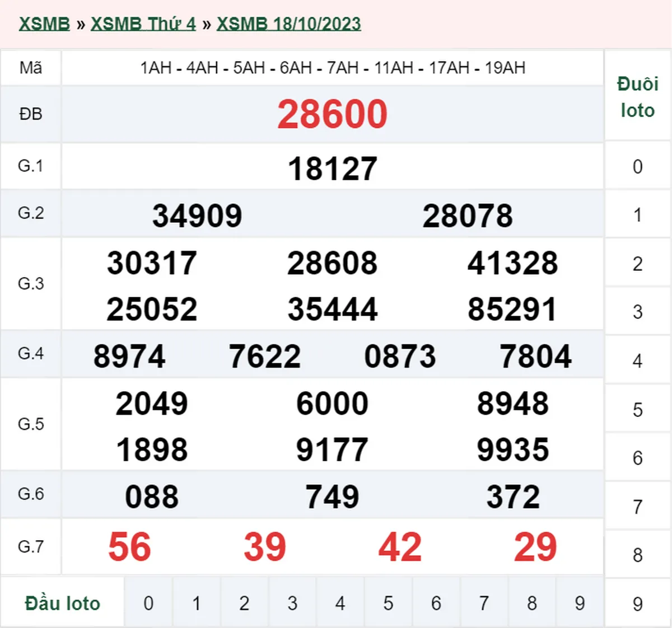Viewport: 672px width, 628px height.
Task: Select prize G.1 number 18127
Action: [332, 166]
